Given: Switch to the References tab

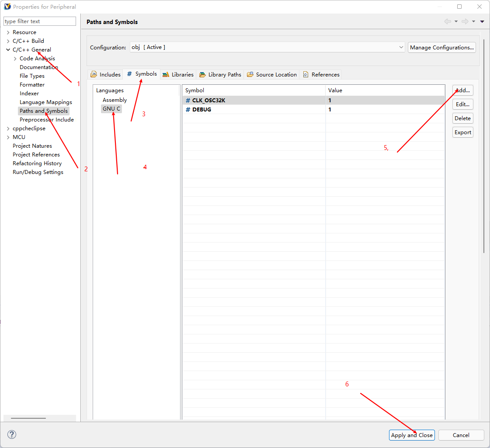Looking at the screenshot, I should [321, 75].
